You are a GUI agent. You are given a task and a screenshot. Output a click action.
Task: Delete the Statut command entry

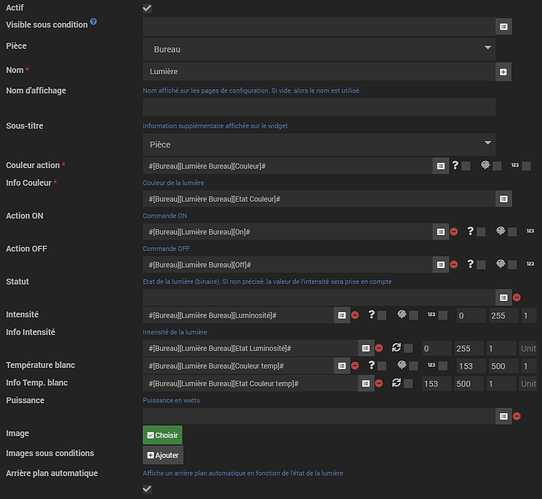point(517,298)
